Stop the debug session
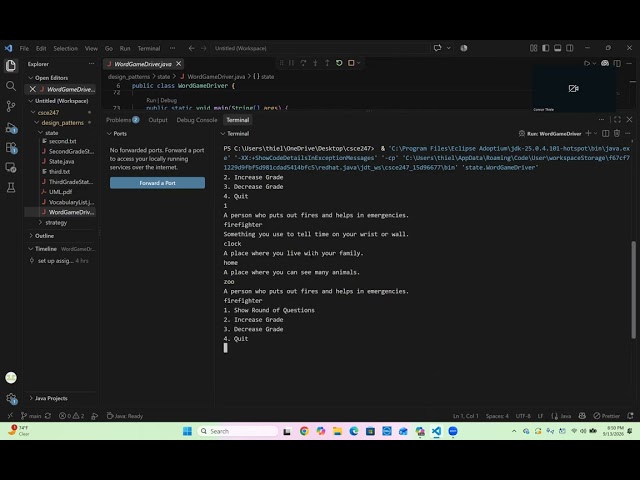The width and height of the screenshot is (640, 480). 351,63
